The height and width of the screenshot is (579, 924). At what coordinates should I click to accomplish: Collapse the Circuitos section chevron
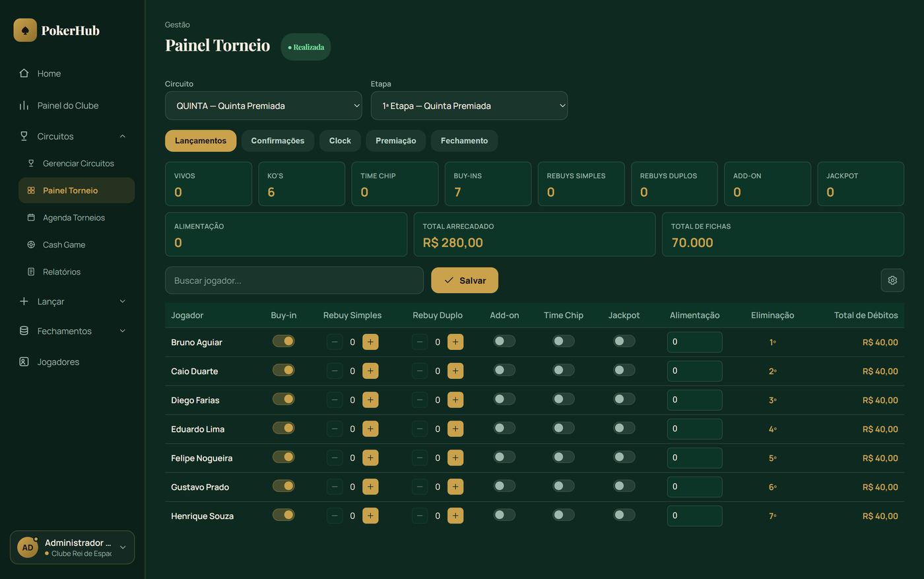(123, 136)
